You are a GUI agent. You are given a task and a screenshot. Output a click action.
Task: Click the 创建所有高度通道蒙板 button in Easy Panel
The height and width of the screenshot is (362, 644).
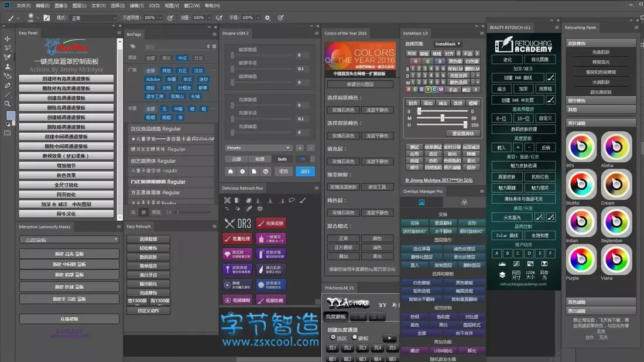coord(66,79)
